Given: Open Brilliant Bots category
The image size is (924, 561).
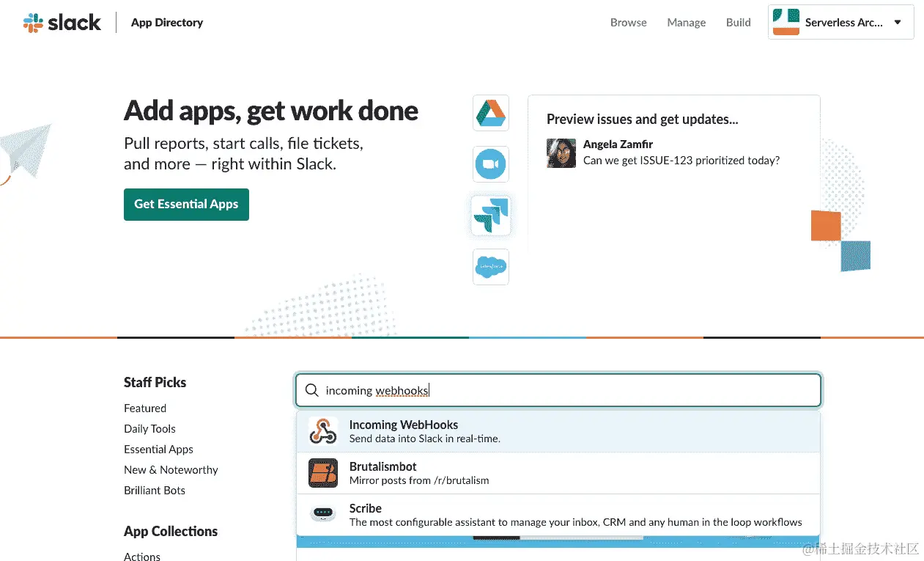Looking at the screenshot, I should (155, 491).
